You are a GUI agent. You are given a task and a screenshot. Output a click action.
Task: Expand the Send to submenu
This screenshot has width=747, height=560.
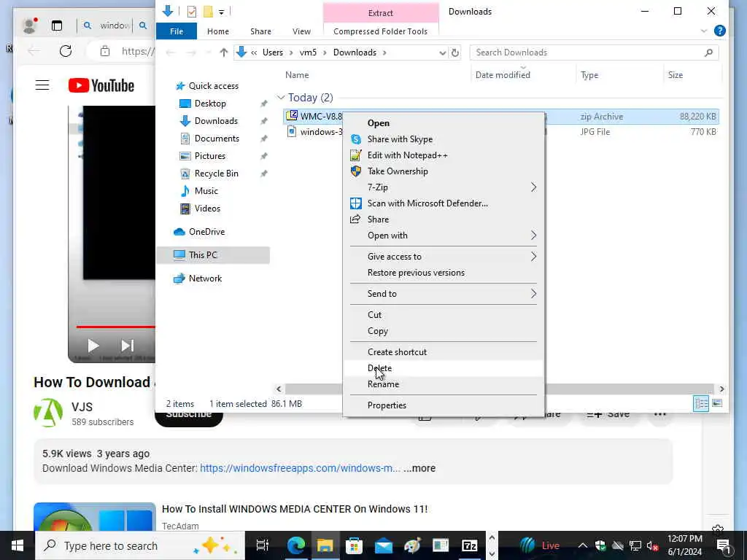(443, 293)
